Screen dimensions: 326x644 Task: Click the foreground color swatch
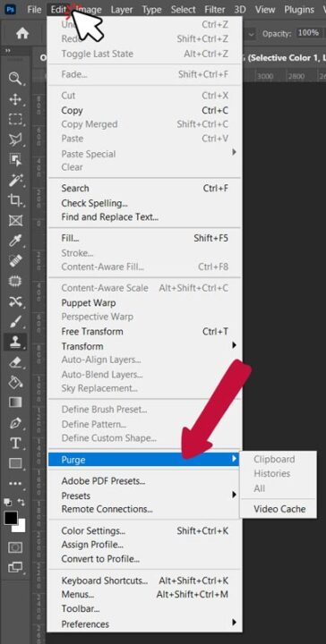pyautogui.click(x=11, y=518)
